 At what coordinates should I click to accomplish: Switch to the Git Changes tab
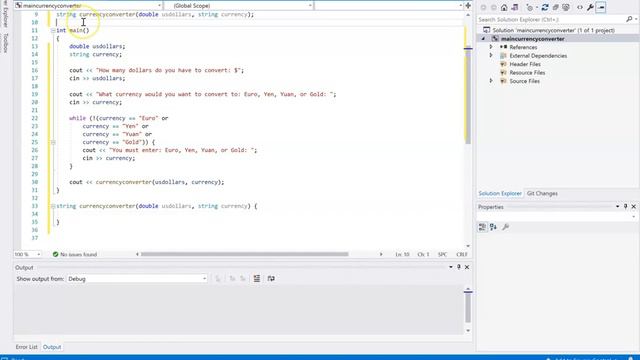[x=542, y=193]
